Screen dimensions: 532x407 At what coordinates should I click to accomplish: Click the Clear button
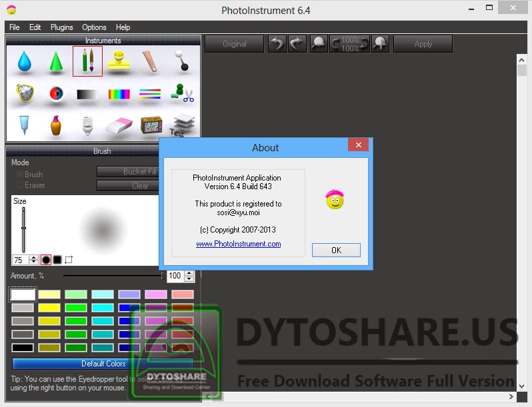click(x=128, y=186)
